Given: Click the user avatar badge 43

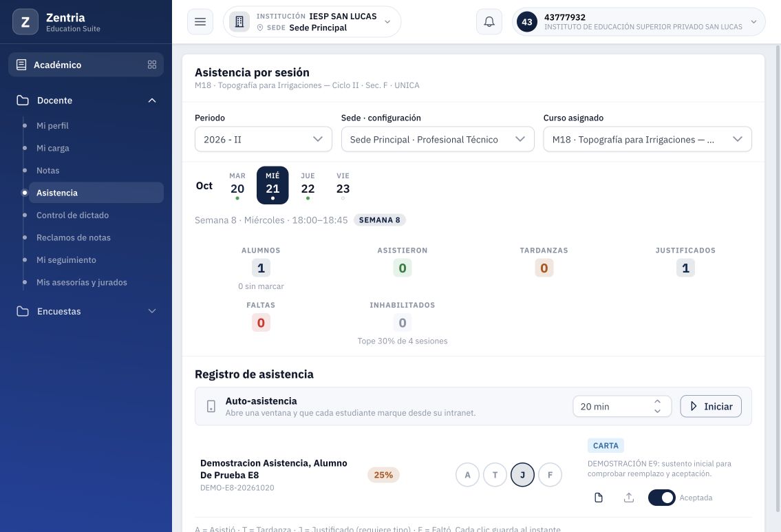Looking at the screenshot, I should pyautogui.click(x=527, y=22).
